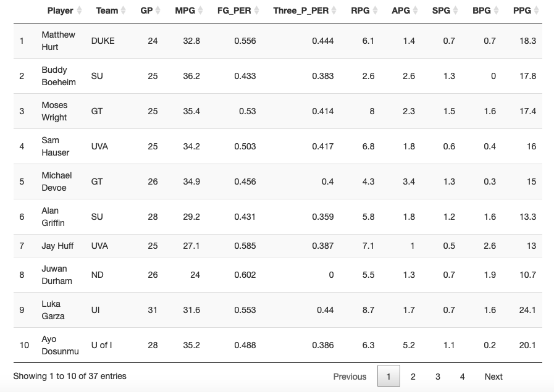Click the Three_P_PER sort arrows icon
Image resolution: width=554 pixels, height=392 pixels.
pos(334,10)
